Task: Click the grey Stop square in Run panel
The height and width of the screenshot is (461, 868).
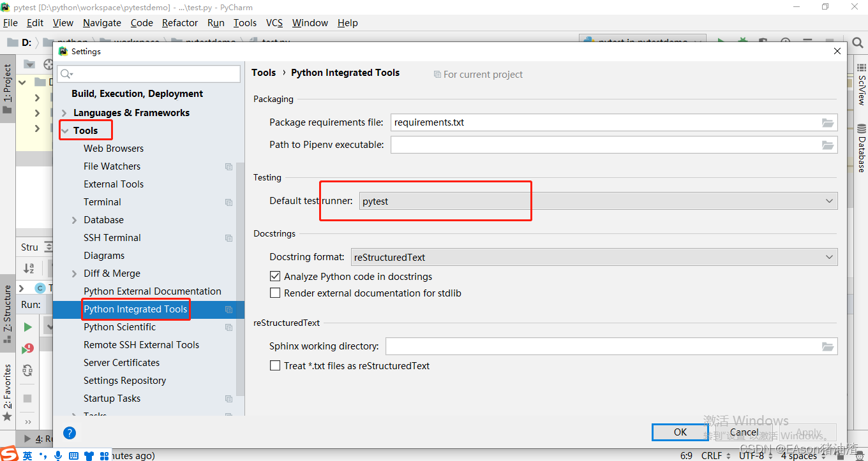Action: click(27, 399)
